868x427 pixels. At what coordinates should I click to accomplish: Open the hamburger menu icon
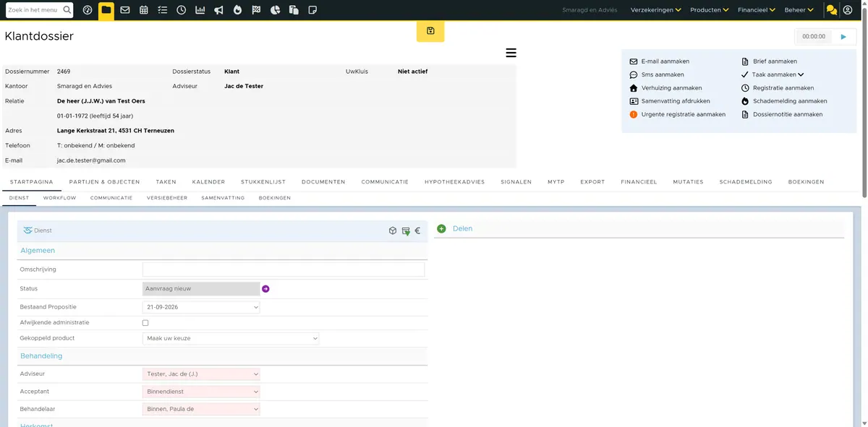click(511, 53)
